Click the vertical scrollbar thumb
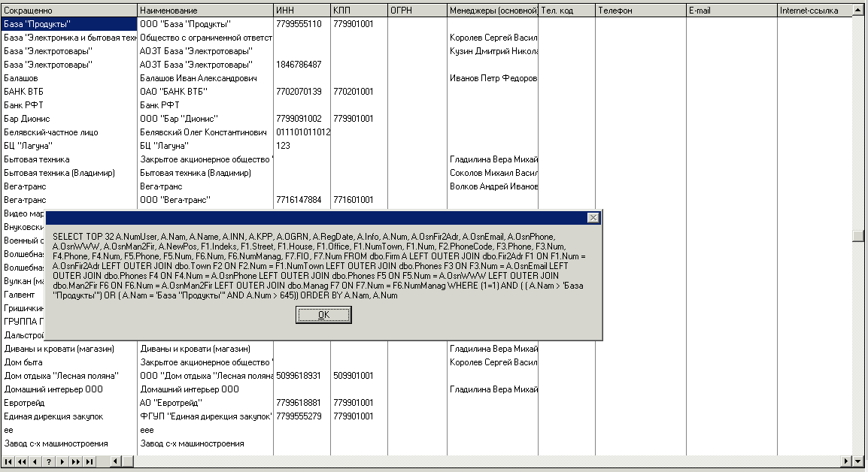868x472 pixels. coord(858,236)
